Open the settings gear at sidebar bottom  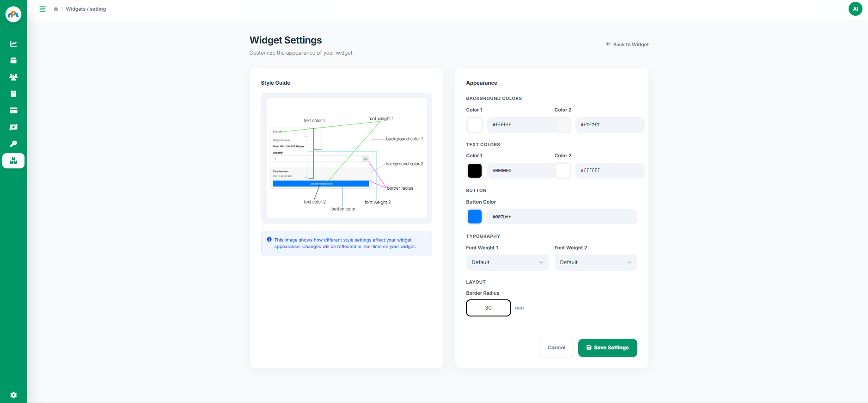(x=13, y=395)
